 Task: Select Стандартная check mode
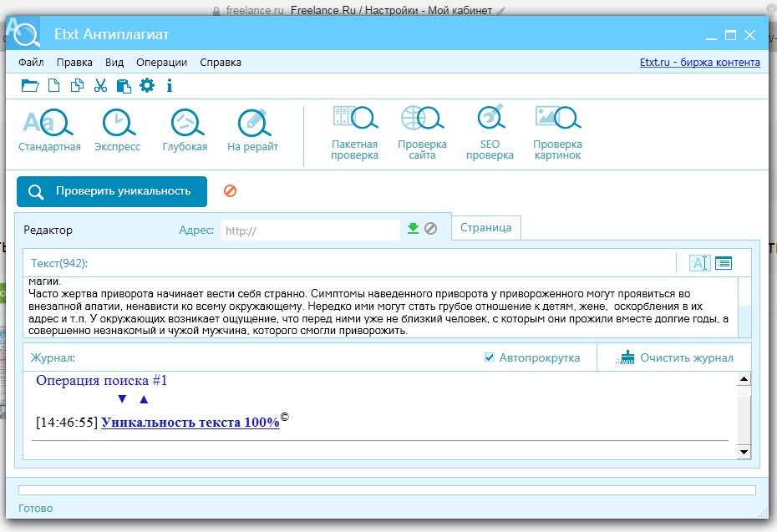click(x=49, y=130)
